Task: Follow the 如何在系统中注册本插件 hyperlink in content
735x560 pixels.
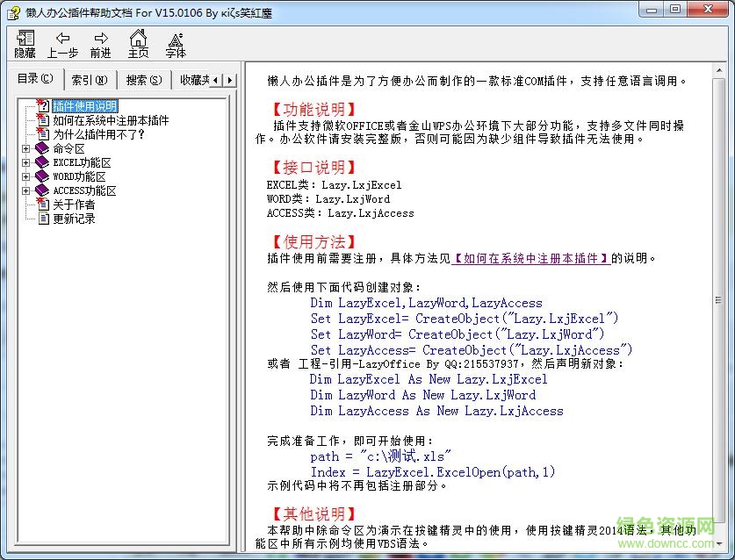Action: [x=531, y=258]
